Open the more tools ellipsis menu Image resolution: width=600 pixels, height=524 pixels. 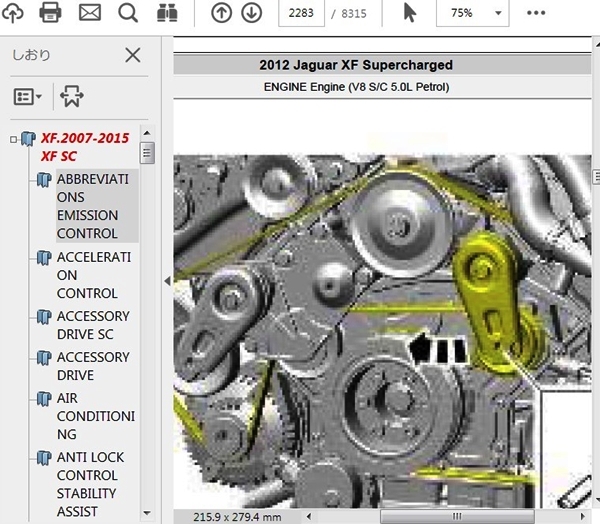(x=536, y=13)
